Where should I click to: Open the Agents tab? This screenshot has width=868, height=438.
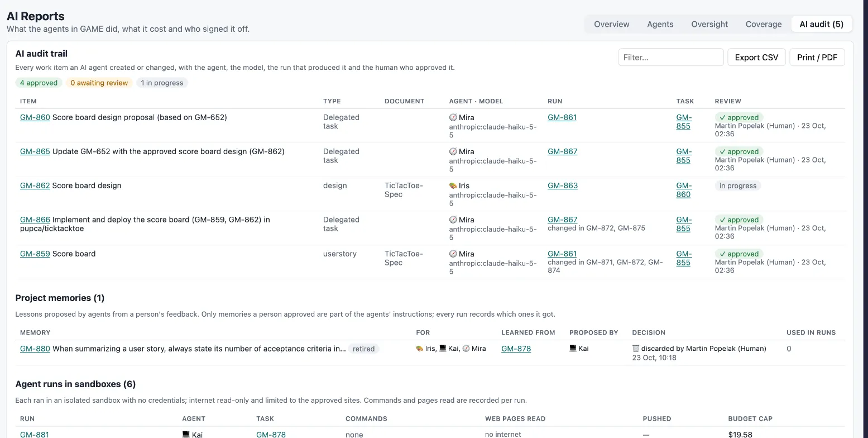click(660, 24)
